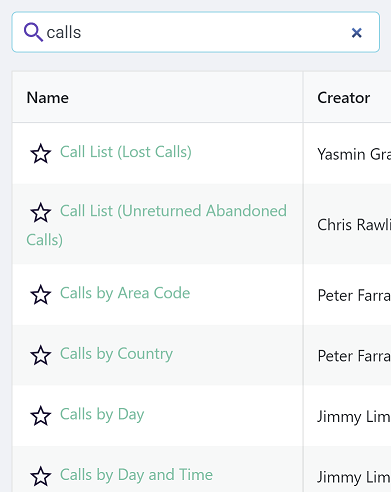Select the Jimmy Lim cell for Calls by Day

click(354, 417)
